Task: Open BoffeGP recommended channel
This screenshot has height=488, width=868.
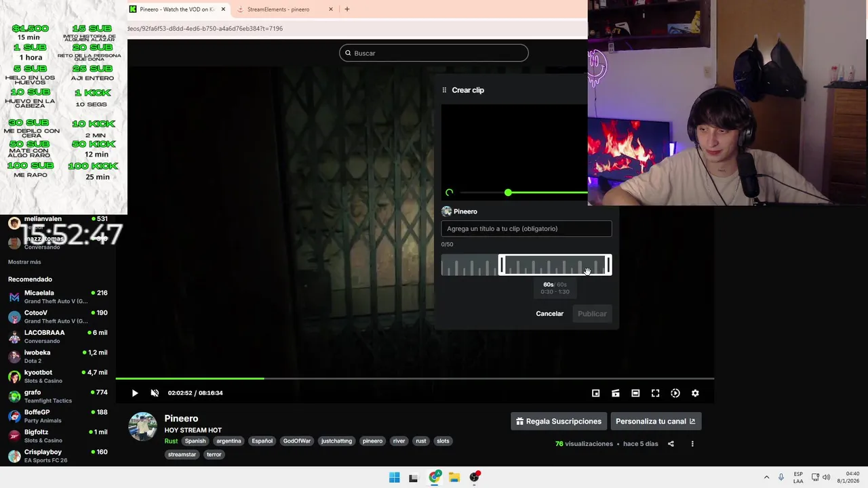Action: click(58, 416)
